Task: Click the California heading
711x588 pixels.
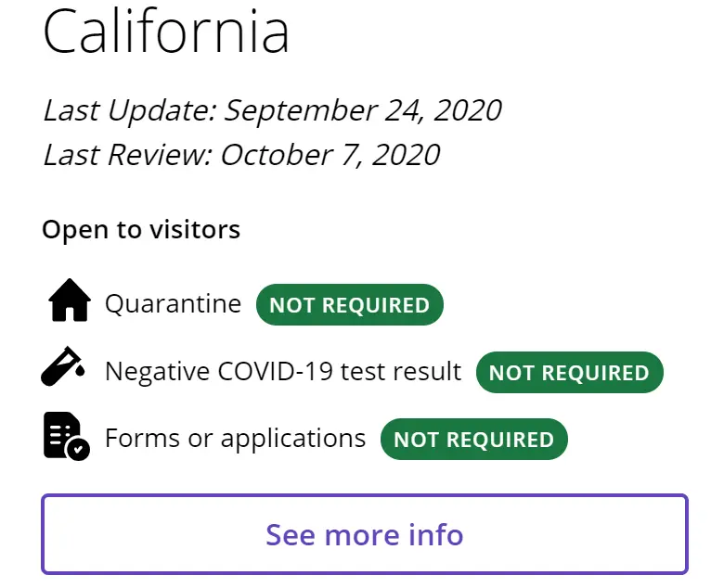Action: 166,31
